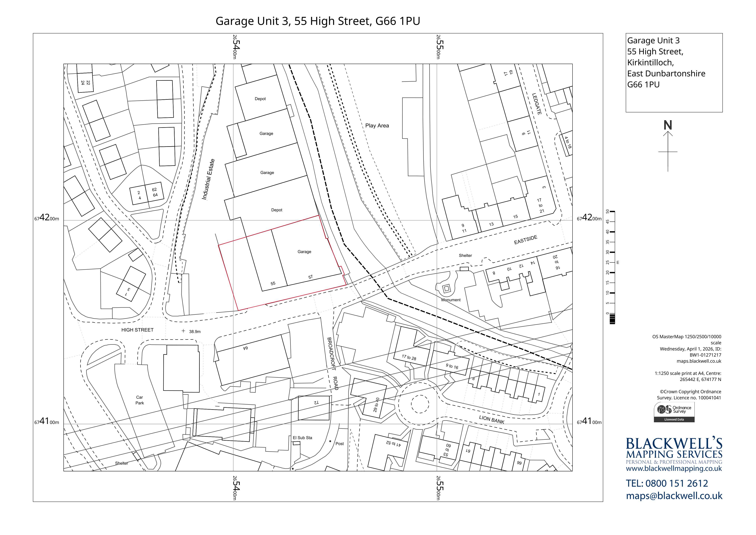Open the www.blackwellmapping.co.uk link
756x535 pixels.
(674, 469)
